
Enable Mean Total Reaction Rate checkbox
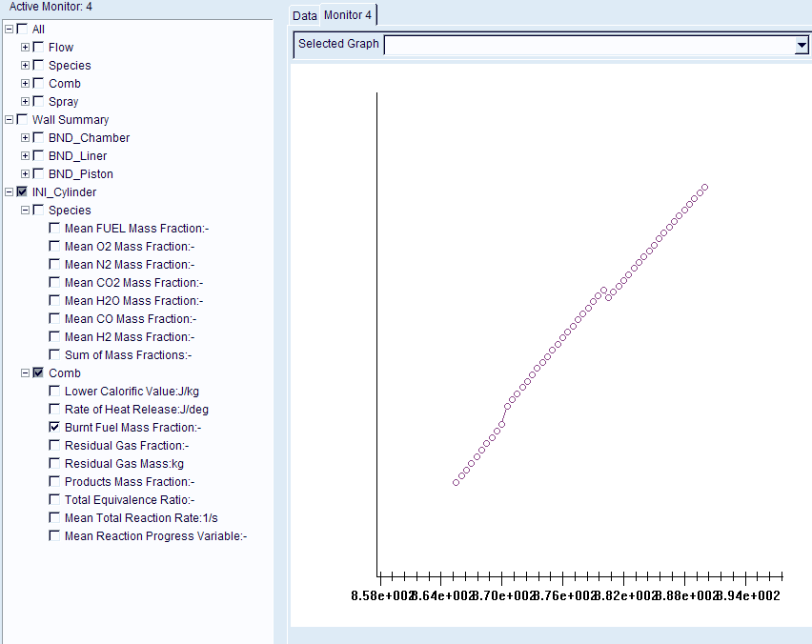pyautogui.click(x=54, y=517)
